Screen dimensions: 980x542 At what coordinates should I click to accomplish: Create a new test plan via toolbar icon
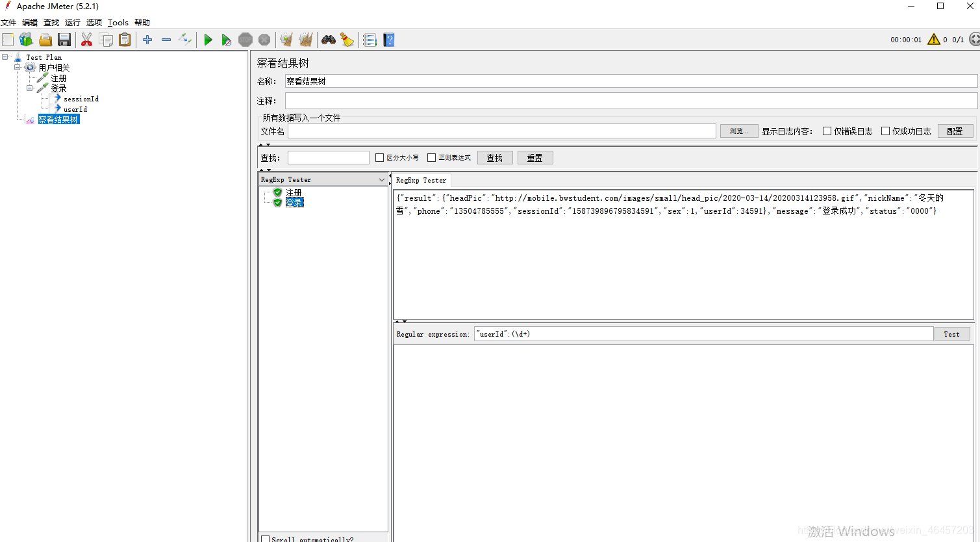(8, 40)
